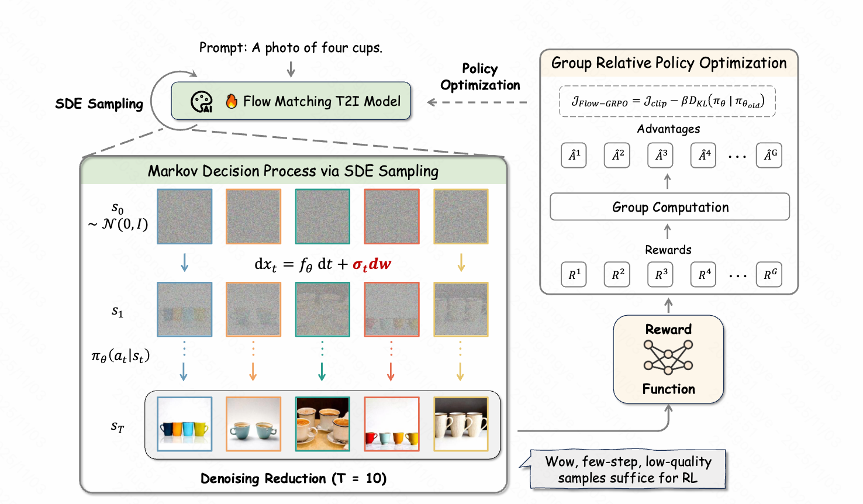Select advantage box Â⁴
The width and height of the screenshot is (863, 504).
pyautogui.click(x=704, y=155)
